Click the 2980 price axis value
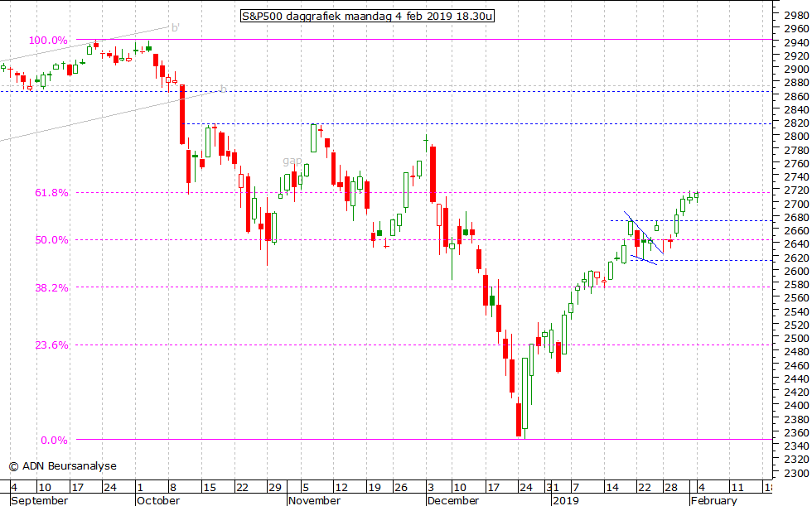This screenshot has height=506, width=812. pos(796,16)
